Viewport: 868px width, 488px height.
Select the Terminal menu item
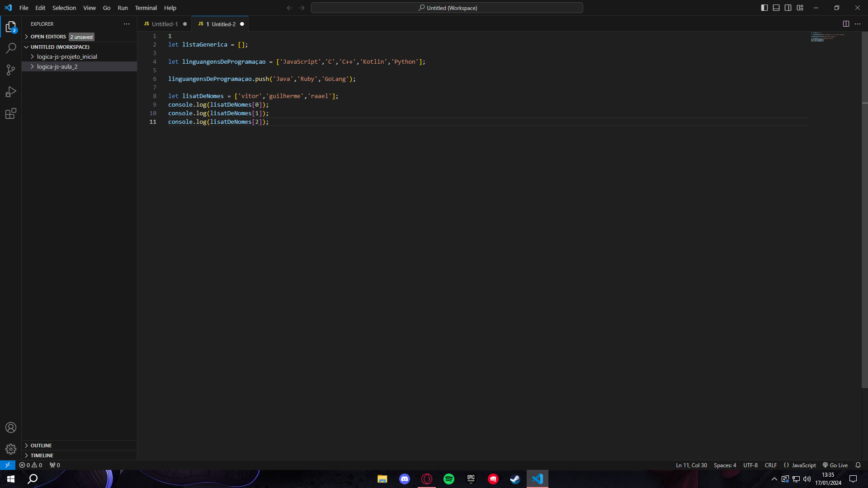point(146,8)
